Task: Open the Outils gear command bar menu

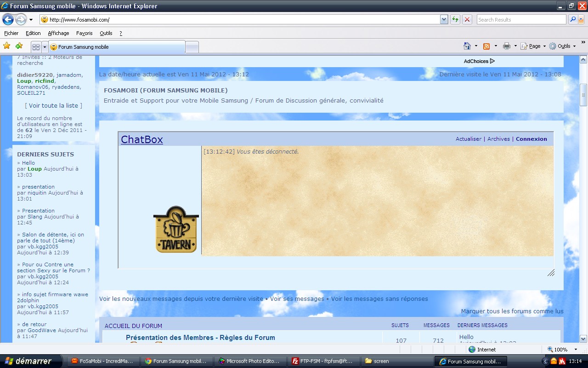Action: pos(562,46)
